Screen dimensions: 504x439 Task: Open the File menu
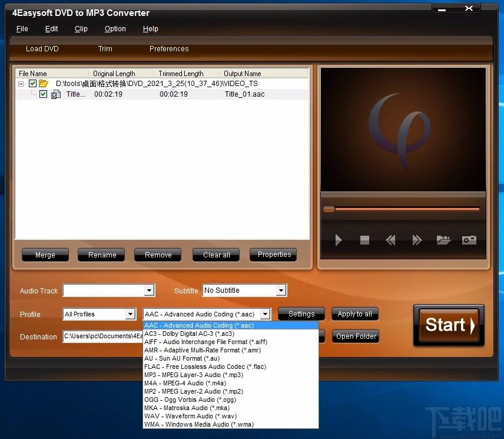coord(22,29)
